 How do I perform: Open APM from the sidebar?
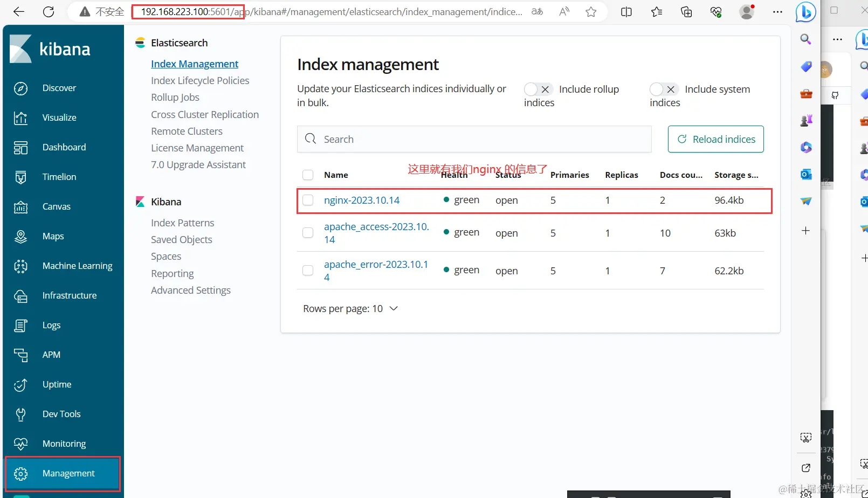pos(51,355)
